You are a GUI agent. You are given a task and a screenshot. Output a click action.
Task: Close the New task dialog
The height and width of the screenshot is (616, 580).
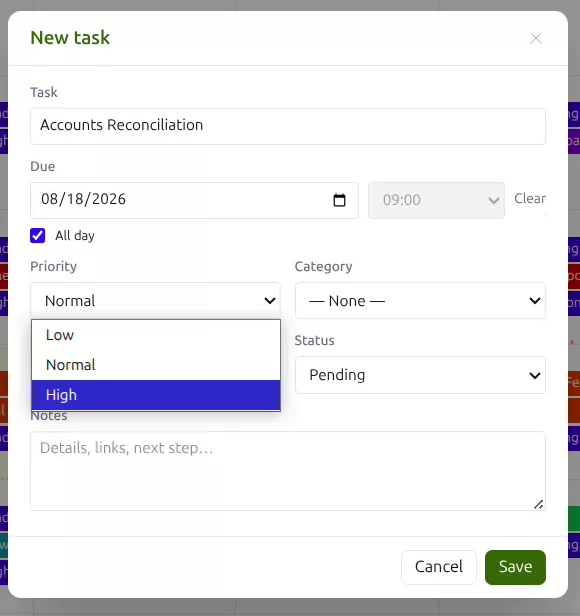click(x=536, y=38)
